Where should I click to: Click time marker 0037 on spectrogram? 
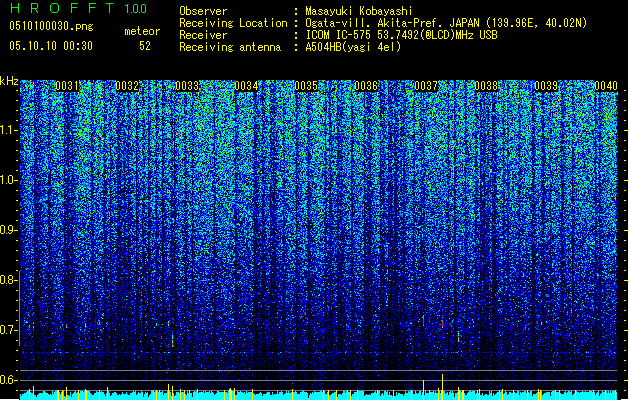pos(426,86)
